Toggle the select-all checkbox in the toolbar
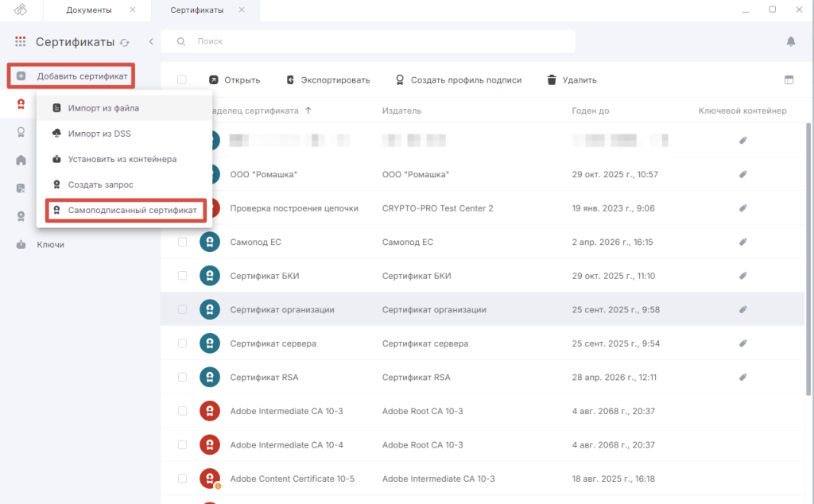Screen dimensions: 814x504 182,80
